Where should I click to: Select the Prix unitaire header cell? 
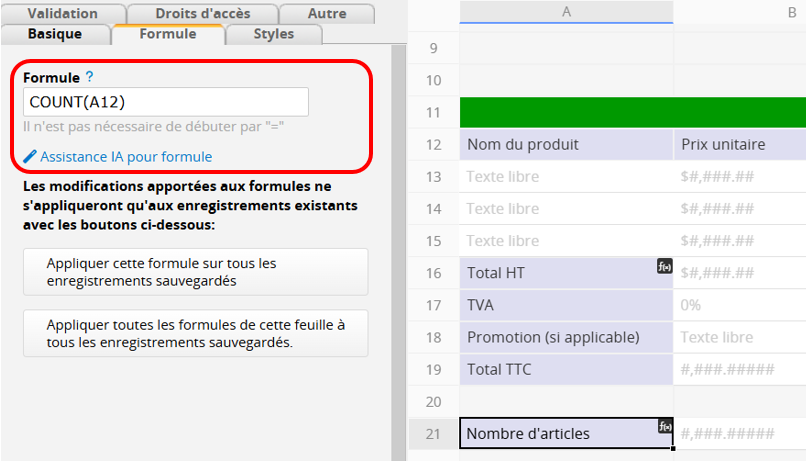click(738, 145)
